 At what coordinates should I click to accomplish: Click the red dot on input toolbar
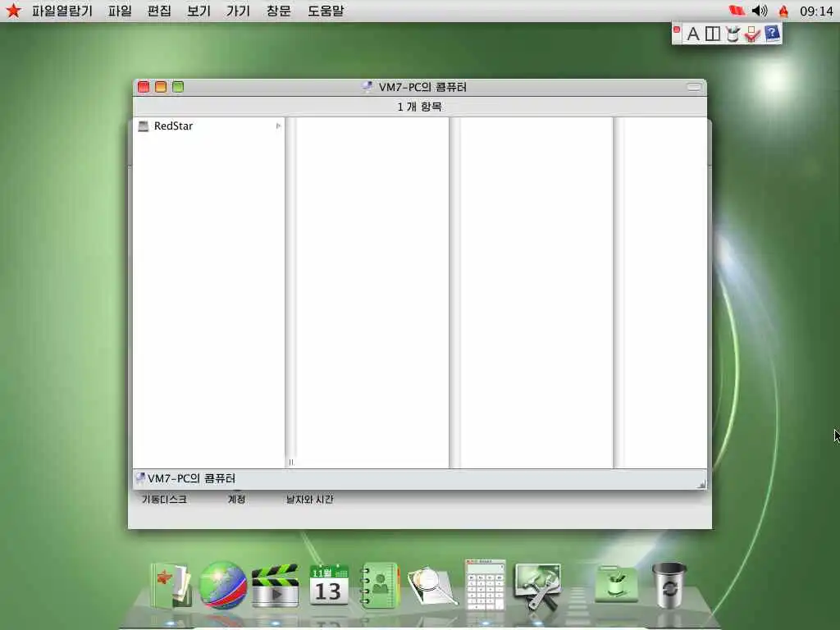pyautogui.click(x=677, y=30)
